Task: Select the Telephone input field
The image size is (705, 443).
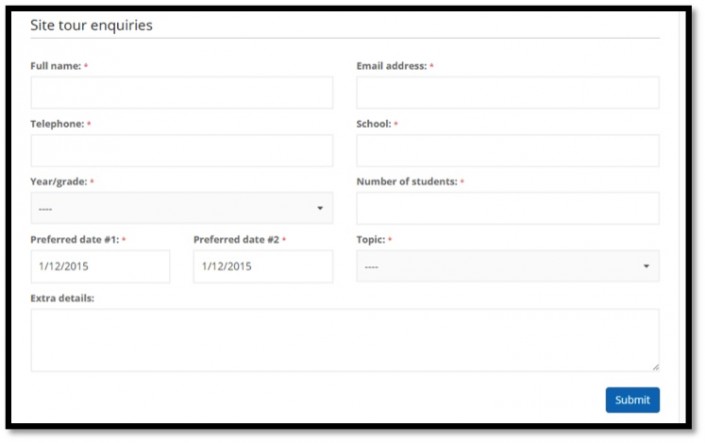Action: click(181, 150)
